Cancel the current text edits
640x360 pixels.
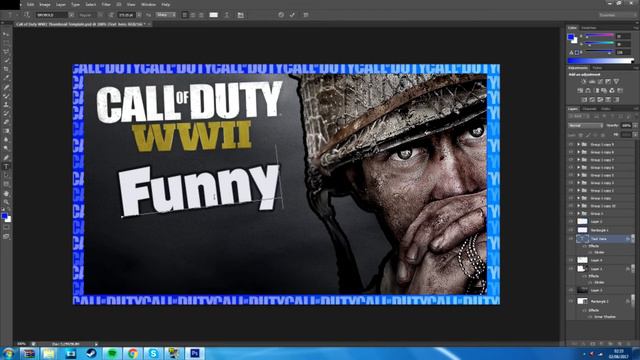pyautogui.click(x=281, y=15)
